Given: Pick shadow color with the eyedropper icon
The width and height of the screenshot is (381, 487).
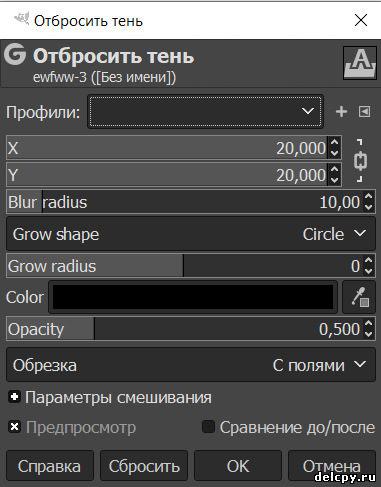Looking at the screenshot, I should pyautogui.click(x=359, y=297).
